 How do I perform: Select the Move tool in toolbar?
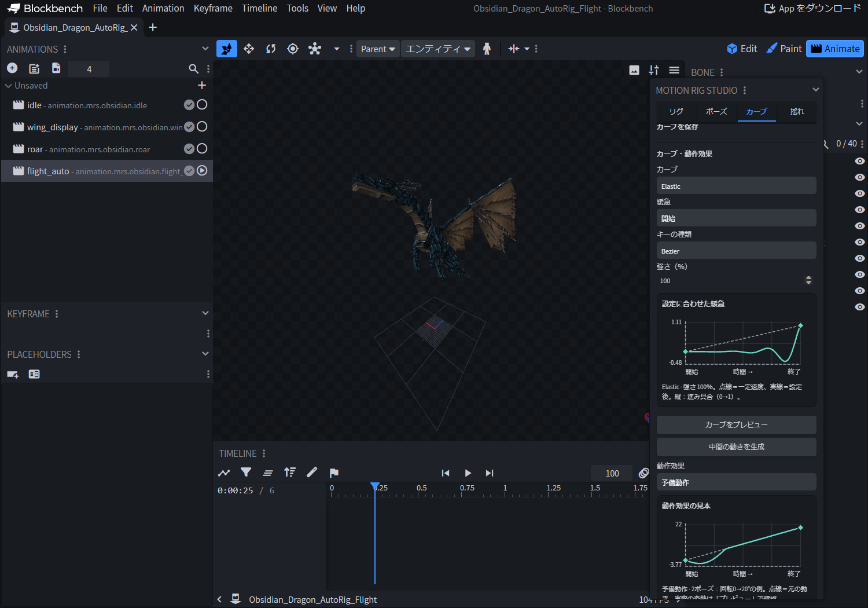pyautogui.click(x=249, y=49)
